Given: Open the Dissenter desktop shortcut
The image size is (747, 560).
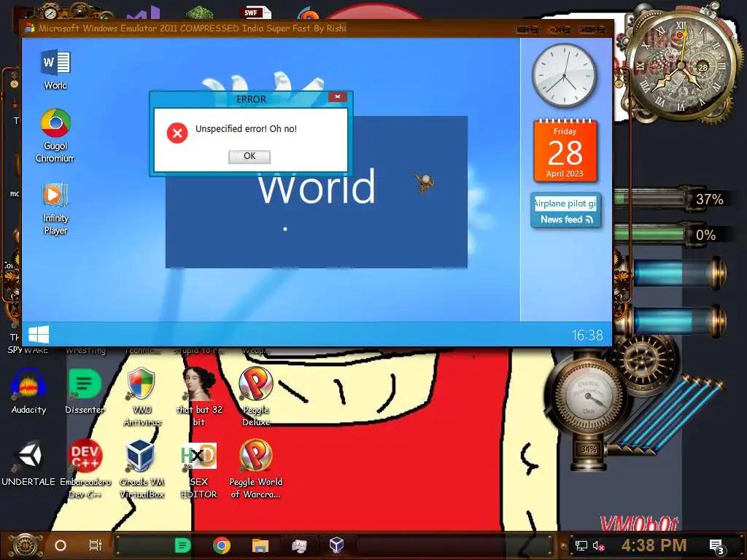Looking at the screenshot, I should pyautogui.click(x=85, y=392).
